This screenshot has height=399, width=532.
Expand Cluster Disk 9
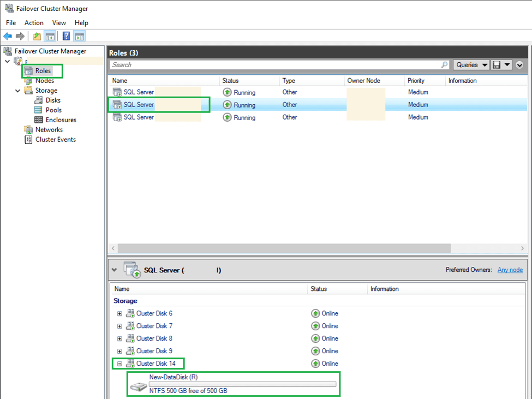point(119,352)
